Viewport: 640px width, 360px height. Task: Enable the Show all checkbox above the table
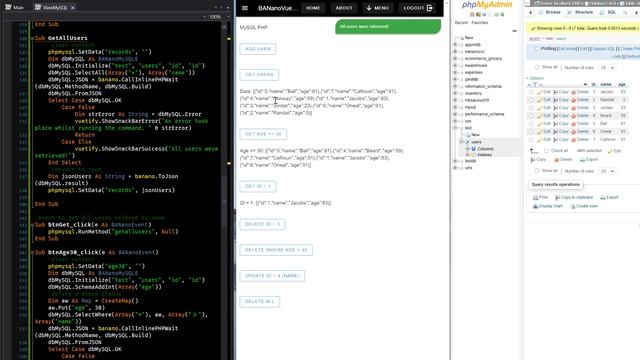coord(537,67)
